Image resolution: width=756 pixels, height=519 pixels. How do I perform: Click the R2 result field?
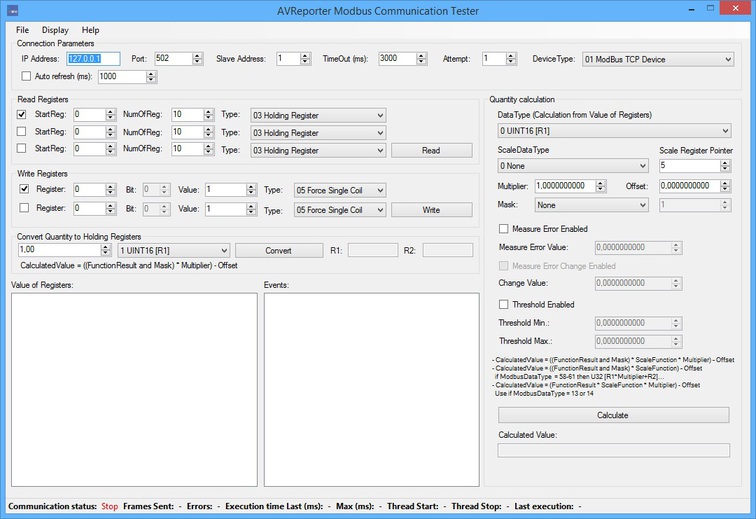[448, 250]
